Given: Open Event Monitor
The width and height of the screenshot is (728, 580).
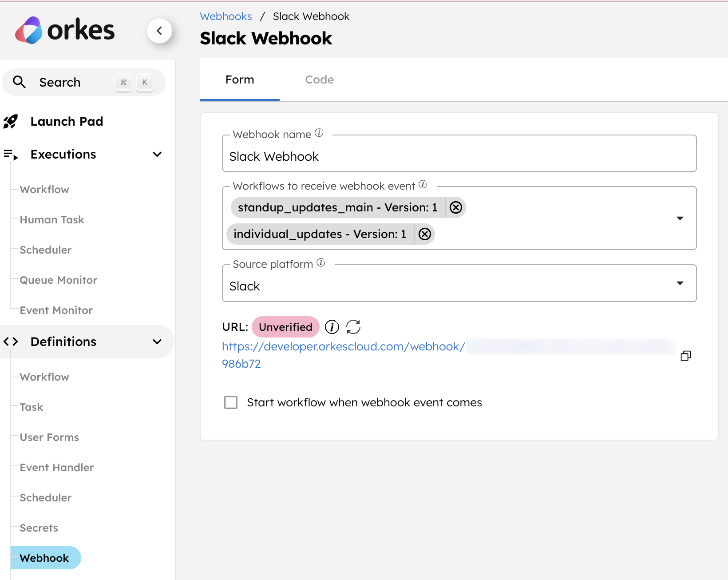Looking at the screenshot, I should 56,310.
